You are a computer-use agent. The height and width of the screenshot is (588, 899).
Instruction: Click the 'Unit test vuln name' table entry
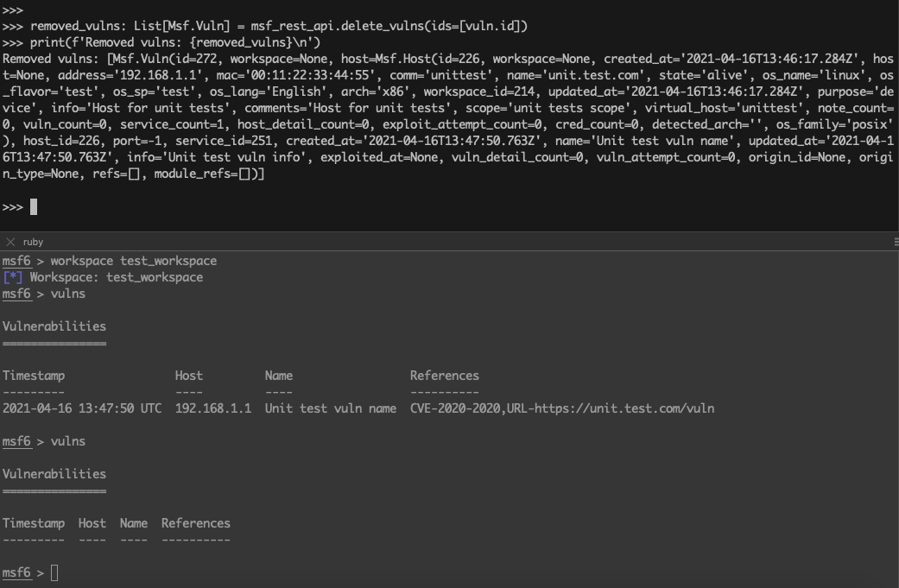pos(330,408)
